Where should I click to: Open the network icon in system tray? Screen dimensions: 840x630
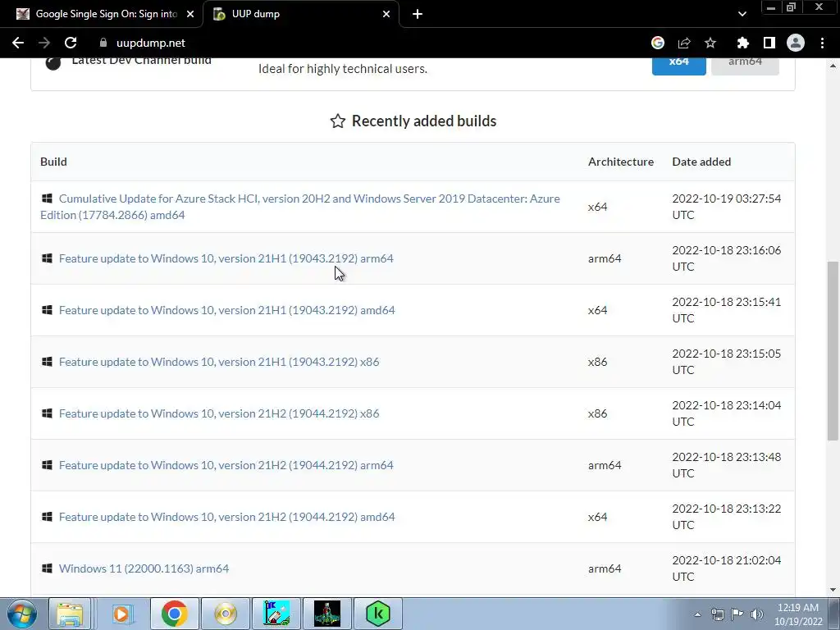717,614
